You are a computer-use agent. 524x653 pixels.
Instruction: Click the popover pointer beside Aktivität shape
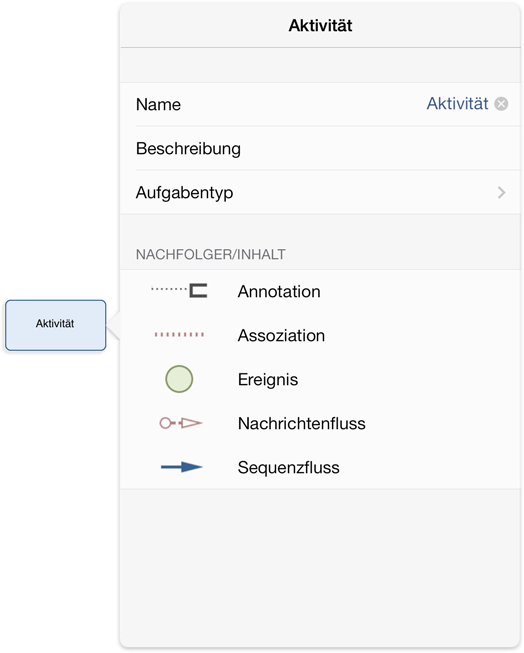(113, 325)
